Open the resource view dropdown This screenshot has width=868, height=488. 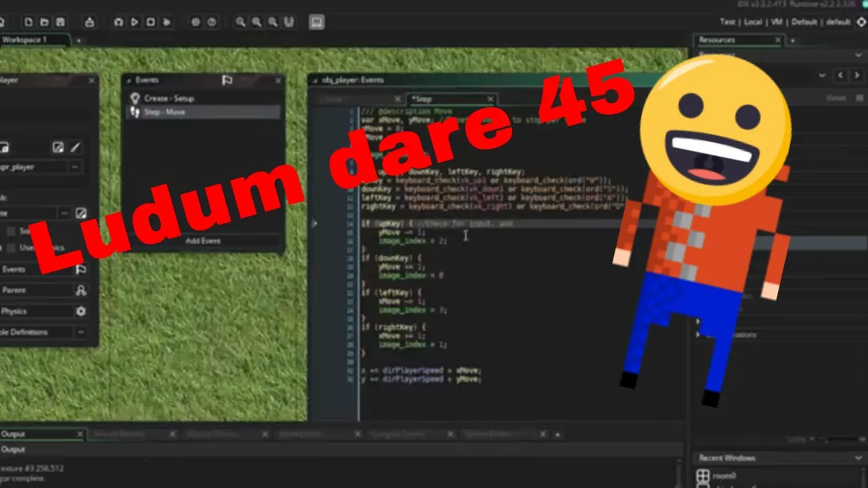click(x=823, y=75)
